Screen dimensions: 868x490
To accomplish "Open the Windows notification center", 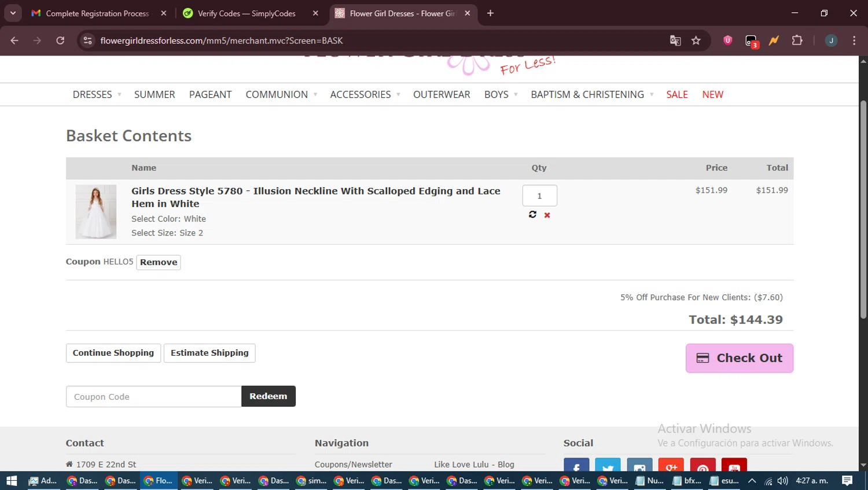I will (847, 481).
